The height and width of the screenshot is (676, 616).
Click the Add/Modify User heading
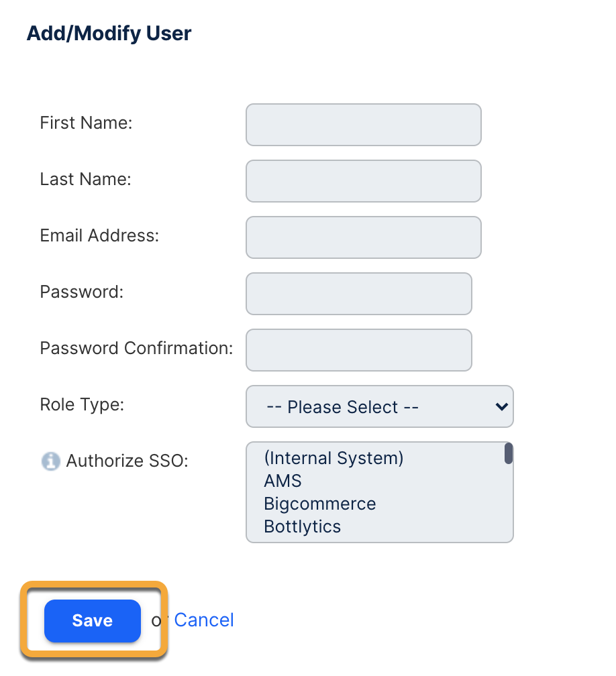[x=109, y=34]
